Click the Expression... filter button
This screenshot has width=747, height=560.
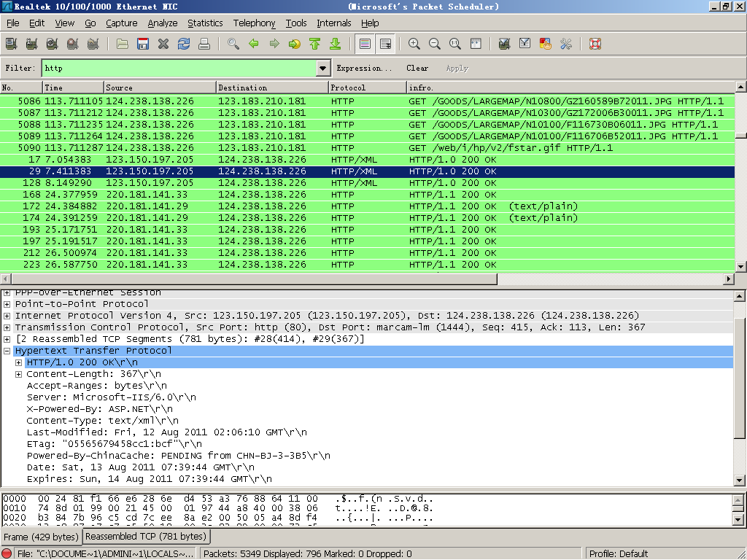[364, 68]
